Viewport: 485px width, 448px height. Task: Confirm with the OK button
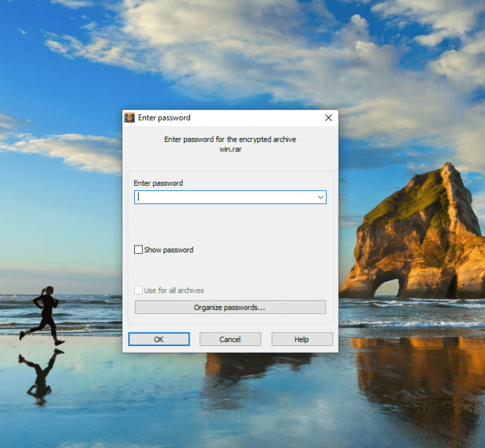[x=159, y=339]
